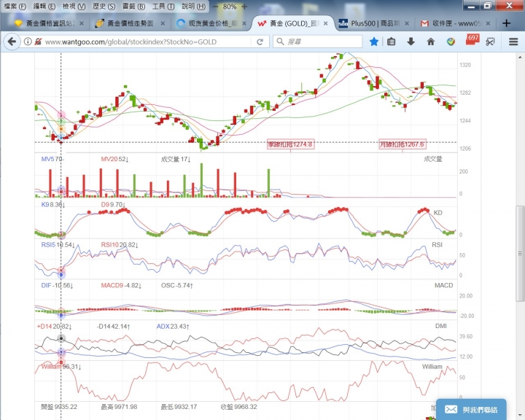Open the downloads arrow icon
Viewport: 525px width, 420px height.
[x=411, y=42]
